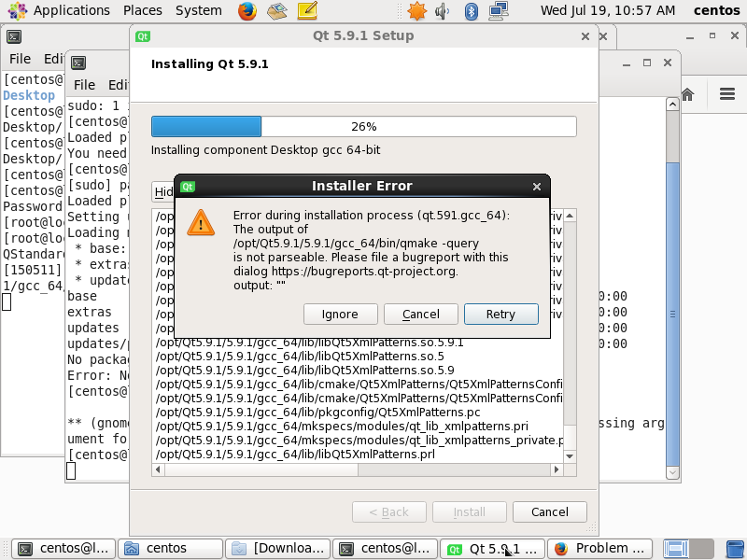This screenshot has width=747, height=560.
Task: Click the home icon in the background window
Action: 687,94
